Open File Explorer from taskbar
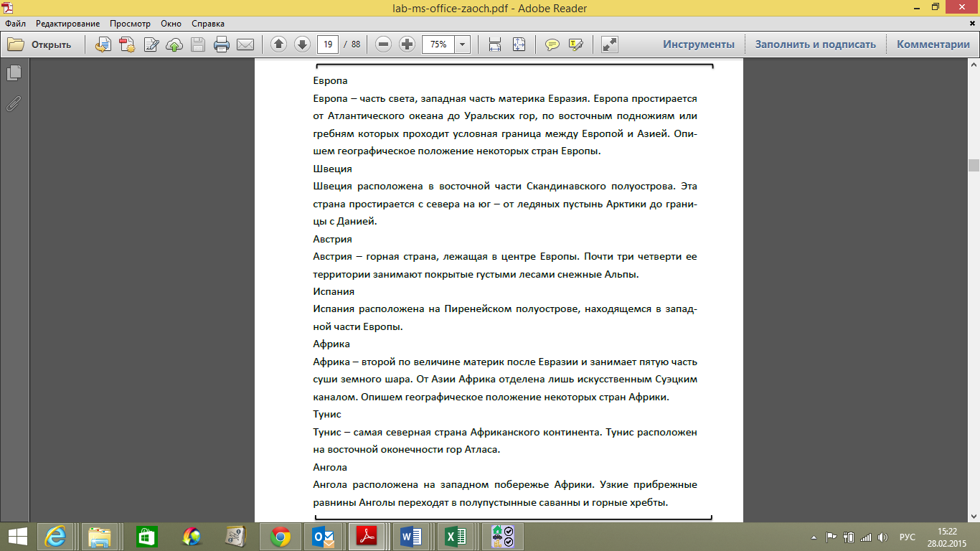The image size is (980, 551). [99, 537]
